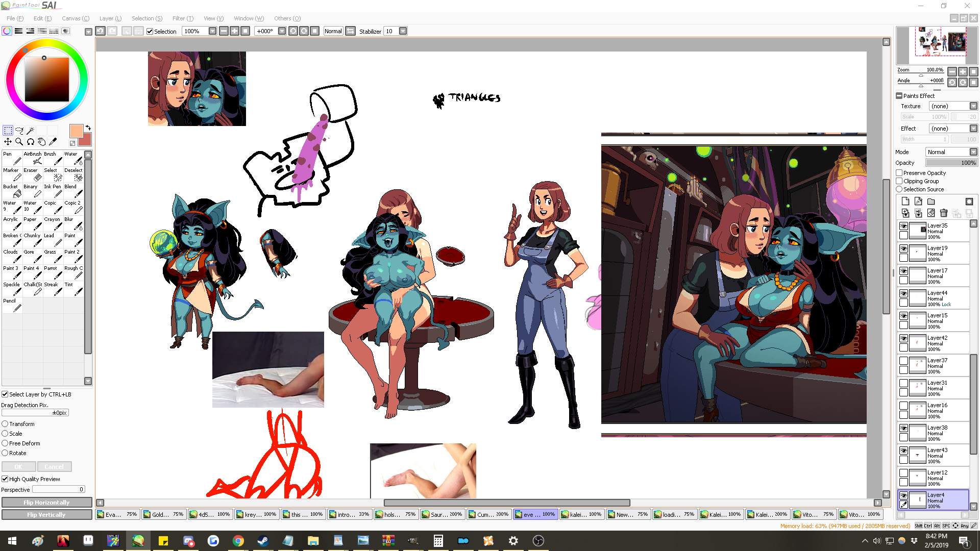The image size is (980, 551).
Task: Create a new Linework layer
Action: point(918,202)
